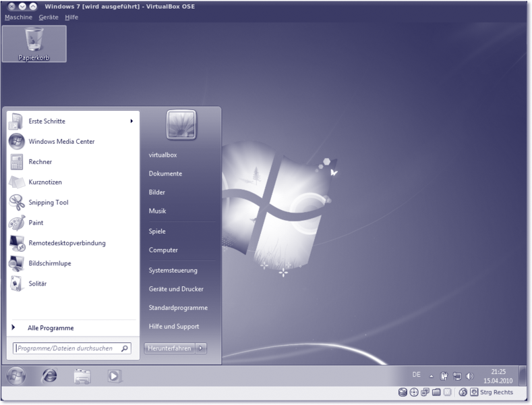Open Windows Explorer from the taskbar
Viewport: 532px width, 405px height.
pyautogui.click(x=82, y=376)
